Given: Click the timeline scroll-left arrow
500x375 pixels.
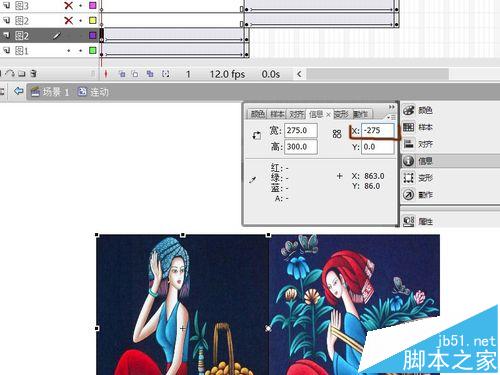Looking at the screenshot, I should [x=299, y=74].
